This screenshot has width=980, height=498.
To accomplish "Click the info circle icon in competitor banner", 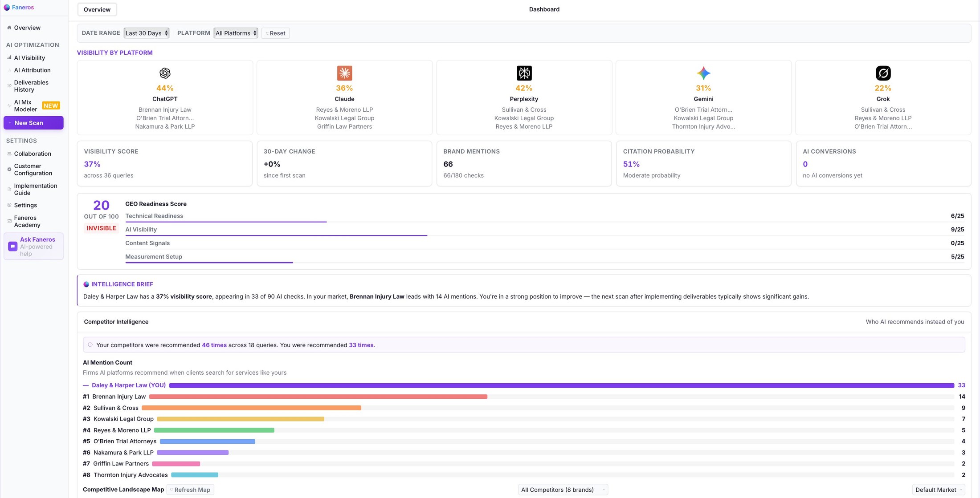I will (x=90, y=345).
